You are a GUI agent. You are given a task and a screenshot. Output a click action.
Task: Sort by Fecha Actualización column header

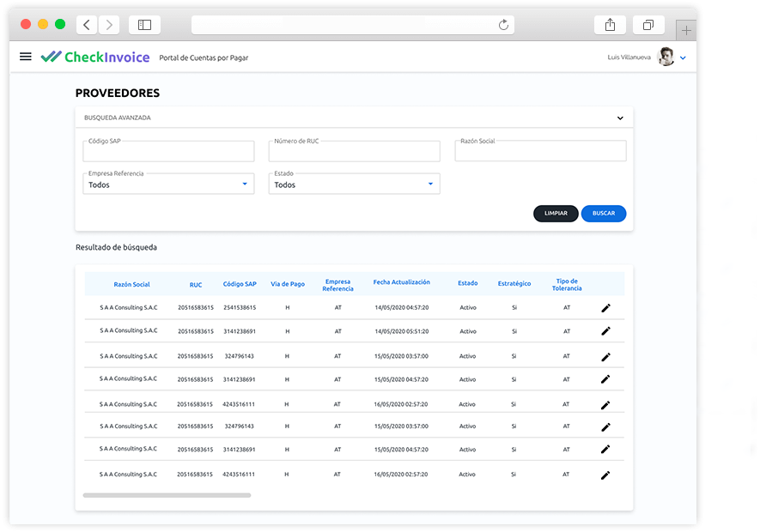point(401,282)
